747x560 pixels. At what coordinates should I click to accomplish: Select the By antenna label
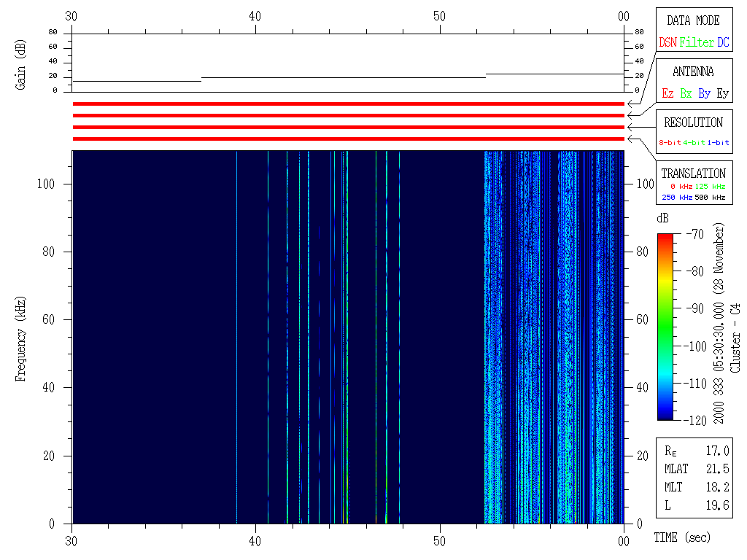tap(704, 94)
